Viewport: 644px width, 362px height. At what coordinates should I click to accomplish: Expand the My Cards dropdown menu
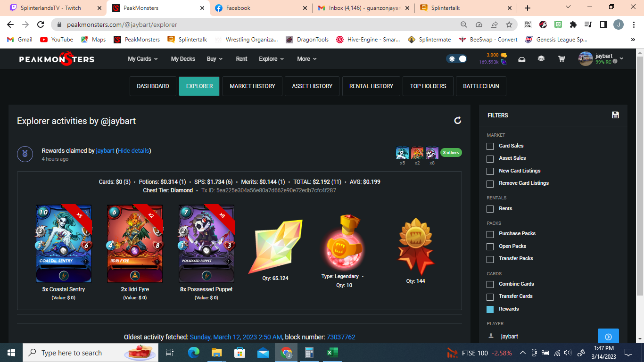point(143,59)
